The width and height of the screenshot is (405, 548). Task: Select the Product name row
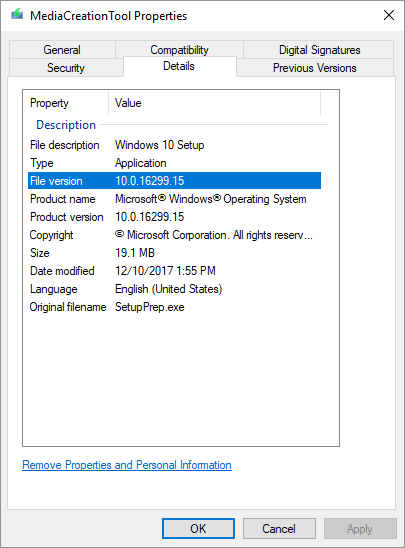pyautogui.click(x=174, y=199)
